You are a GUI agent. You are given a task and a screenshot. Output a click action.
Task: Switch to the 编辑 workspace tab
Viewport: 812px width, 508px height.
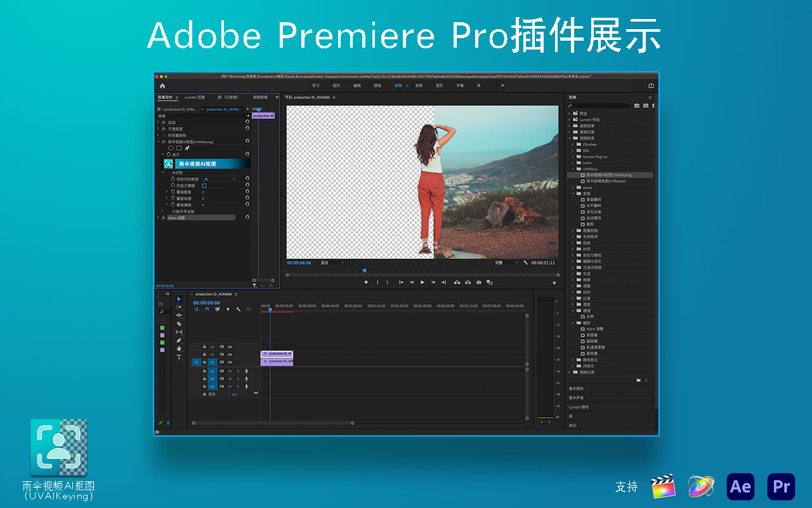[357, 85]
